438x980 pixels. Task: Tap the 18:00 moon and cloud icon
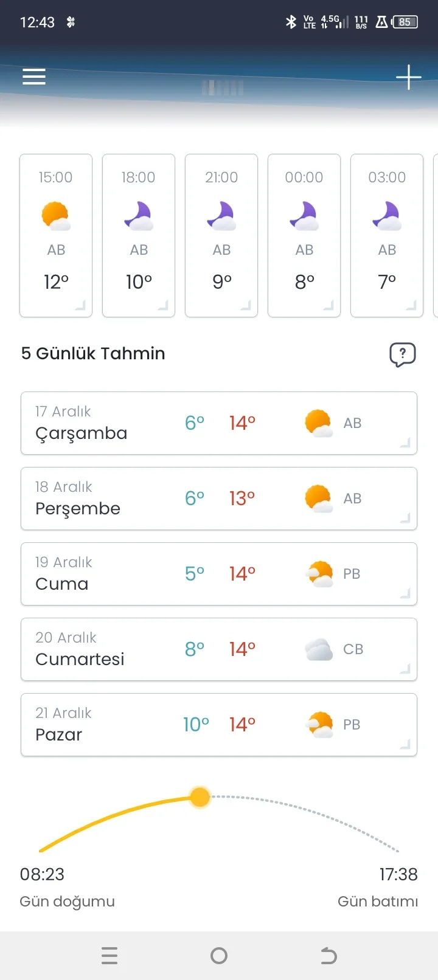(139, 216)
